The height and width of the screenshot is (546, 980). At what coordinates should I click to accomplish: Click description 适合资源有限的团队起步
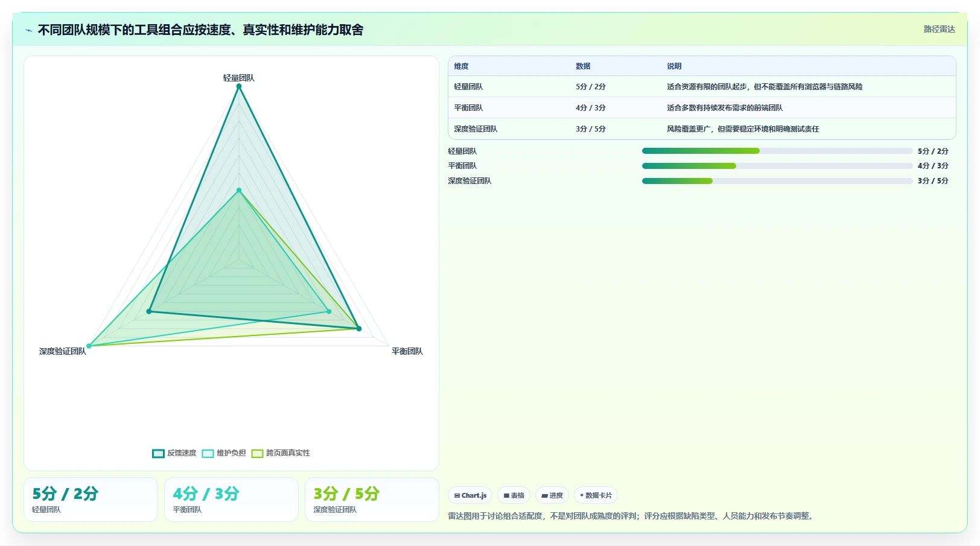click(x=765, y=87)
